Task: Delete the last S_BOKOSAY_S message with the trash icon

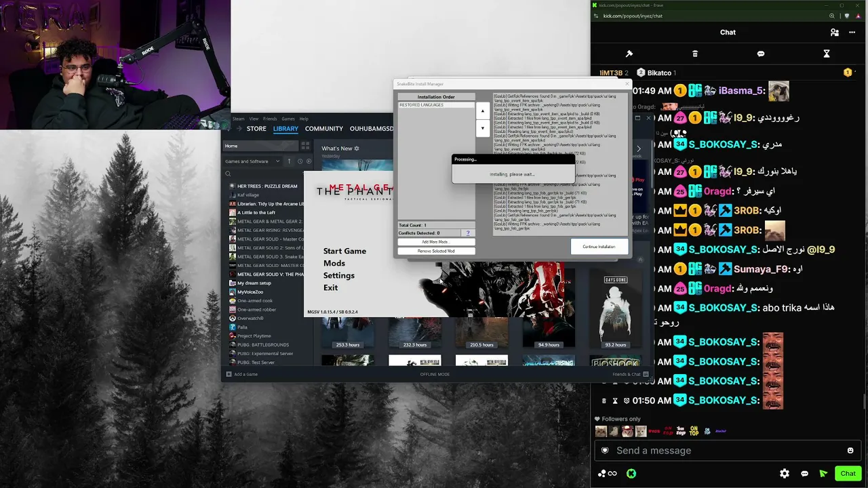Action: 604,401
